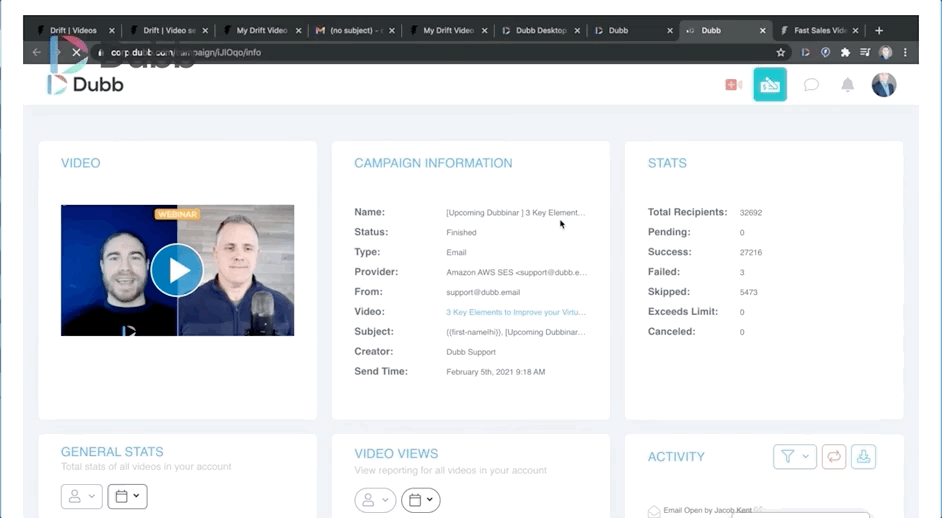Click the GENERAL STATS heading
The height and width of the screenshot is (518, 942).
coord(112,451)
